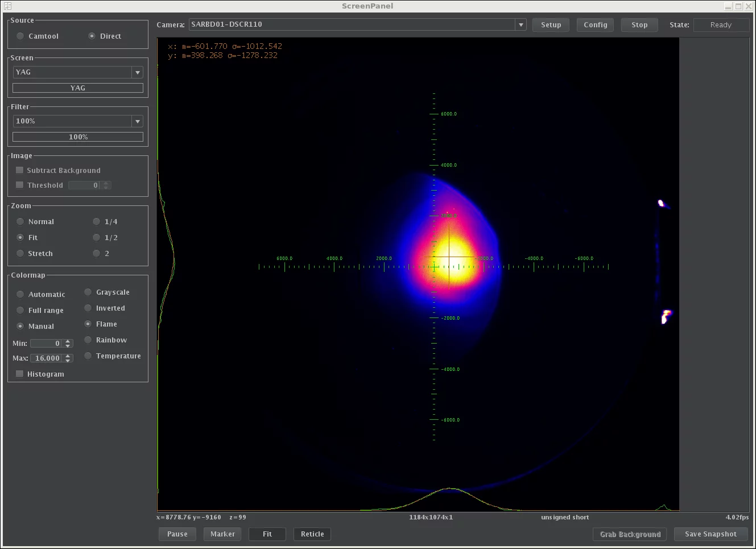
Task: Show the Histogram overlay
Action: [x=19, y=374]
